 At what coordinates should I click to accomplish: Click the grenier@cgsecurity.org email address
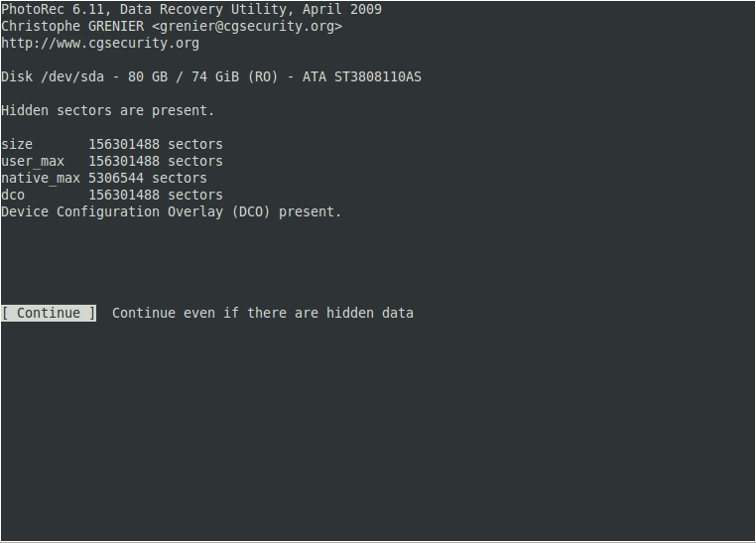coord(247,27)
